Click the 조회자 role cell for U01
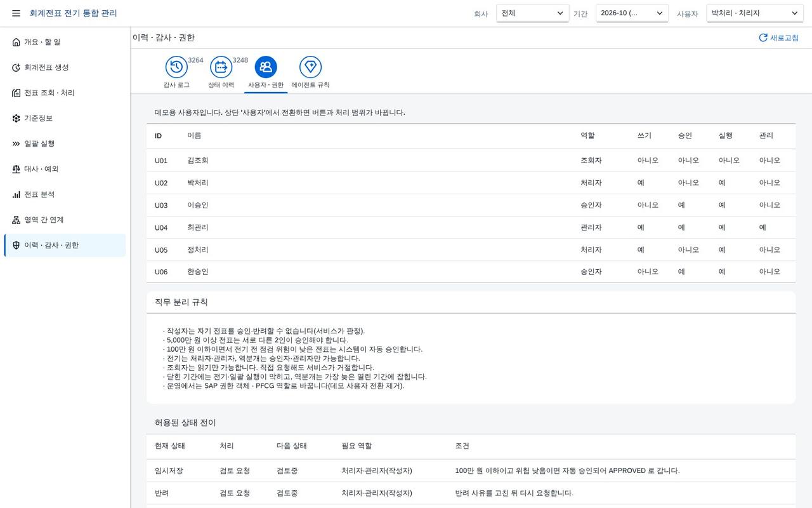The height and width of the screenshot is (508, 812). (591, 161)
